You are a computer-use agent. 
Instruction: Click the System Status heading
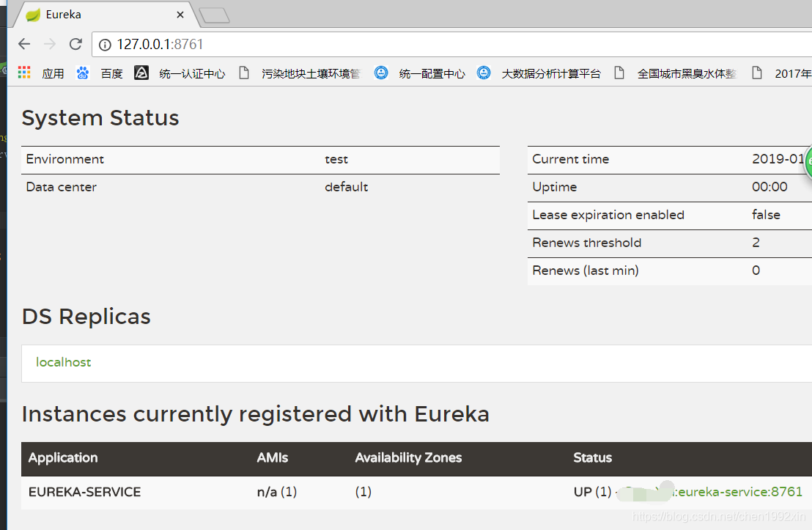[100, 118]
